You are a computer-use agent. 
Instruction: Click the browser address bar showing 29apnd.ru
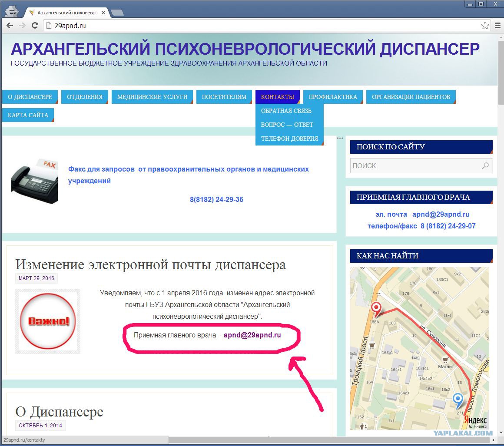(261, 26)
